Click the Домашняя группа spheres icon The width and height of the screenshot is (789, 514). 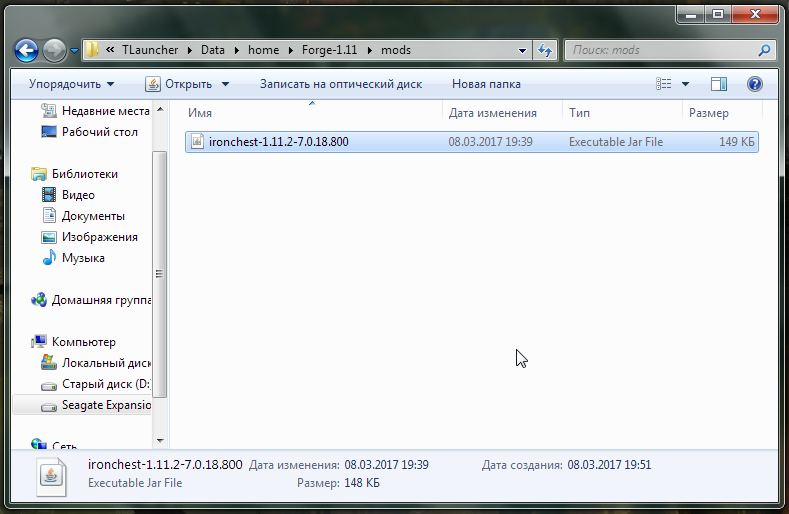39,300
